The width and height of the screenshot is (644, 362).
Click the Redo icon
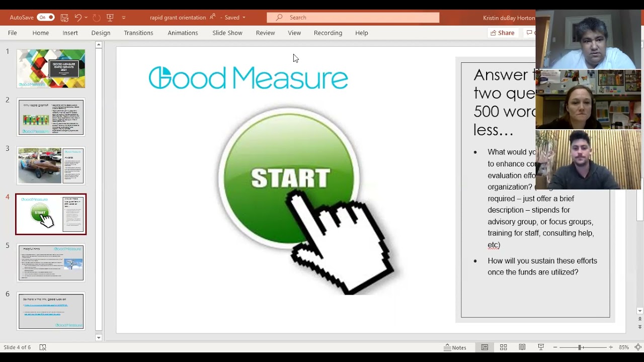pos(97,17)
